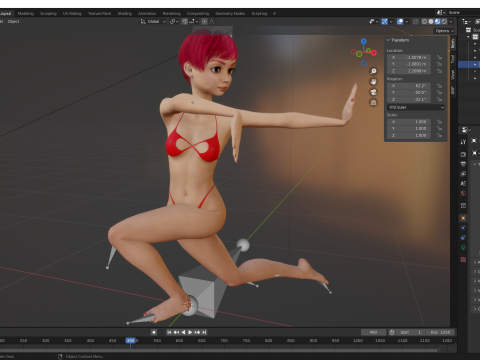Image resolution: width=480 pixels, height=360 pixels.
Task: Open the Tool sidebar tab
Action: (x=453, y=59)
